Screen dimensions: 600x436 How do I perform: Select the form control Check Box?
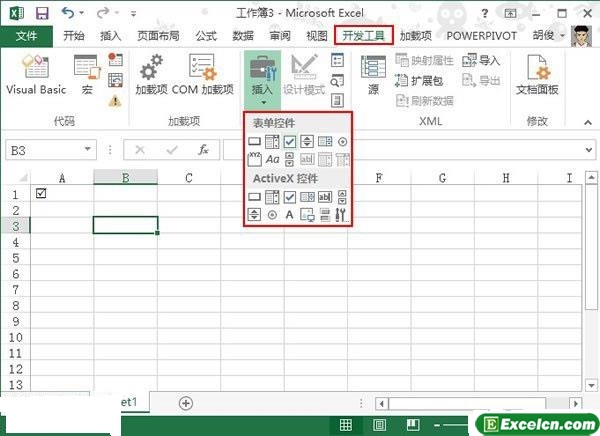(x=290, y=142)
